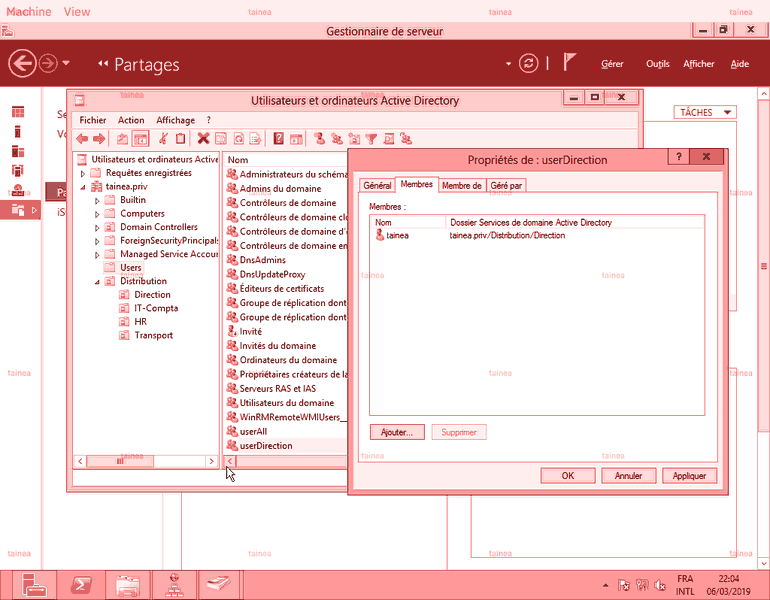Image resolution: width=770 pixels, height=600 pixels.
Task: Switch to the Géré par tab
Action: point(506,186)
